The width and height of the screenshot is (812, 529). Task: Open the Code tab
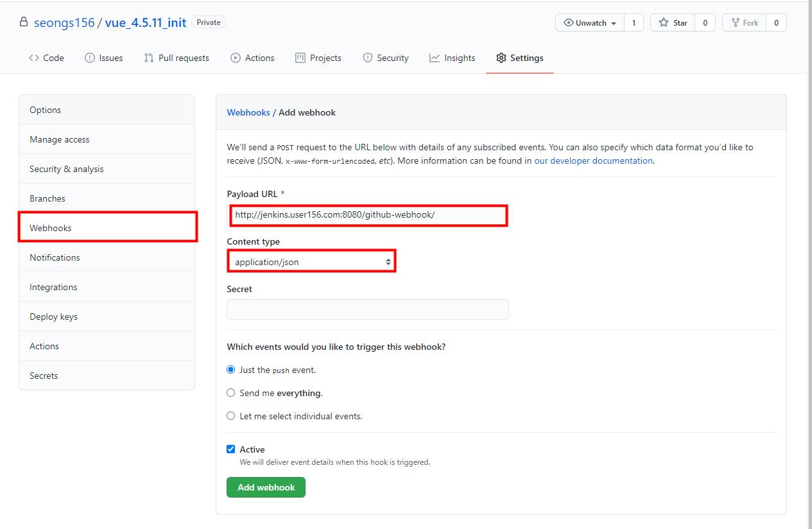[x=46, y=58]
